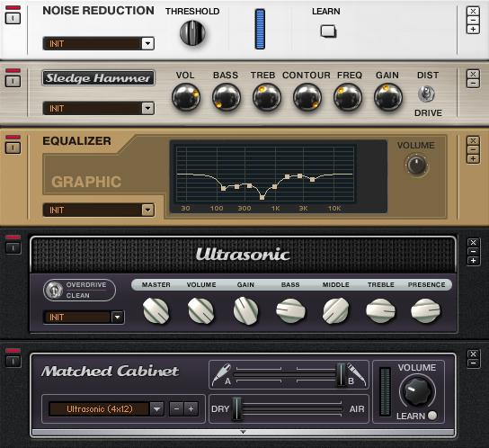Screen dimensions: 489x448
Task: Flip the Sledge Hammer DIST/DRIVE switch
Action: click(x=426, y=94)
